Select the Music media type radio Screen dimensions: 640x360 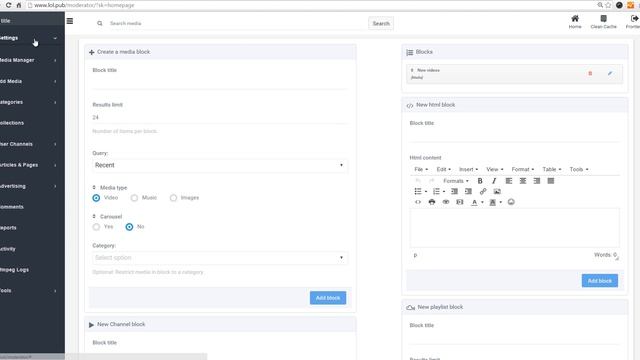tap(134, 198)
